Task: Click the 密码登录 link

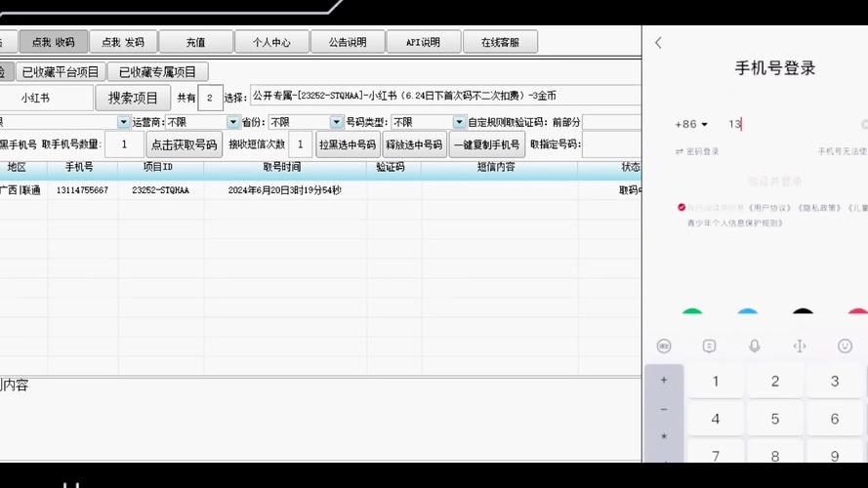Action: pos(697,151)
